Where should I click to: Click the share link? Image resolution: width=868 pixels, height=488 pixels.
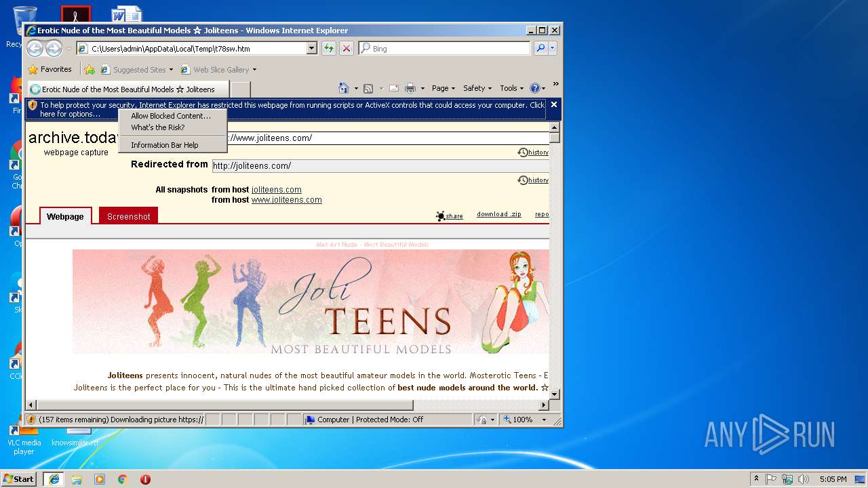point(450,216)
